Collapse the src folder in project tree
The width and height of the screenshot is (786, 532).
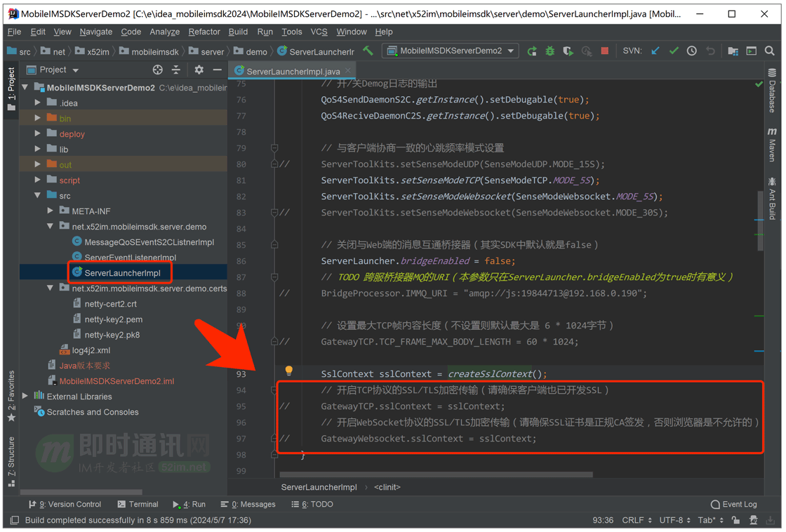coord(39,196)
